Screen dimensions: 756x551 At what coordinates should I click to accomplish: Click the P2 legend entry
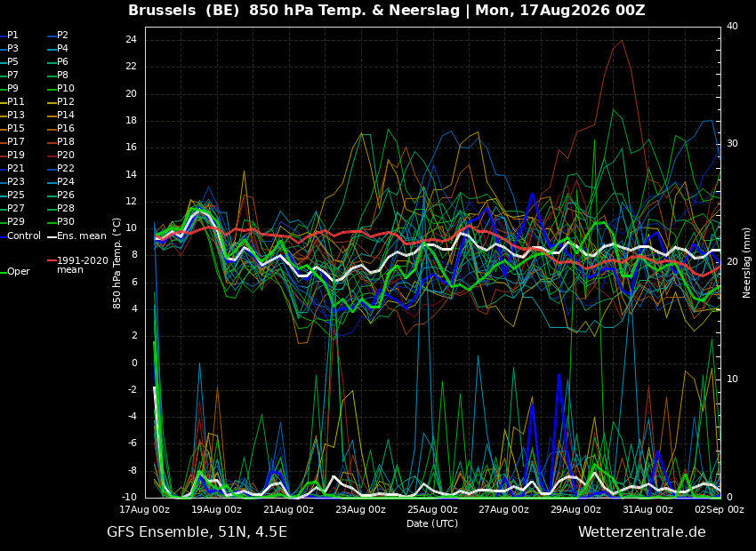[59, 36]
